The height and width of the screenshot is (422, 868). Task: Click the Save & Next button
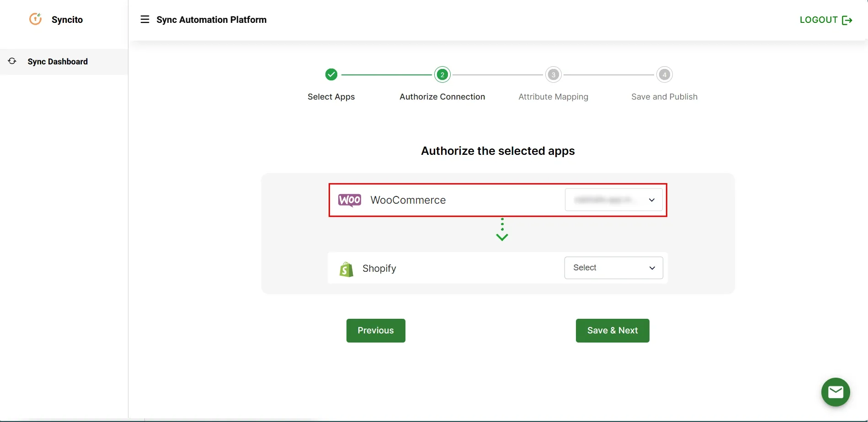612,330
